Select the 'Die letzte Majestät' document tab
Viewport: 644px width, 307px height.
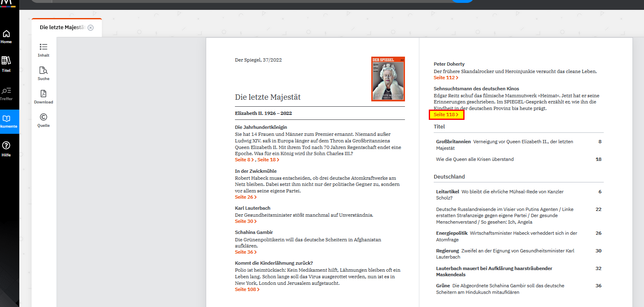point(62,27)
